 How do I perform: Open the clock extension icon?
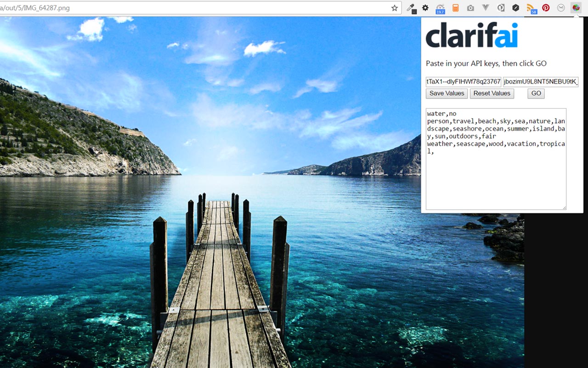coord(560,8)
